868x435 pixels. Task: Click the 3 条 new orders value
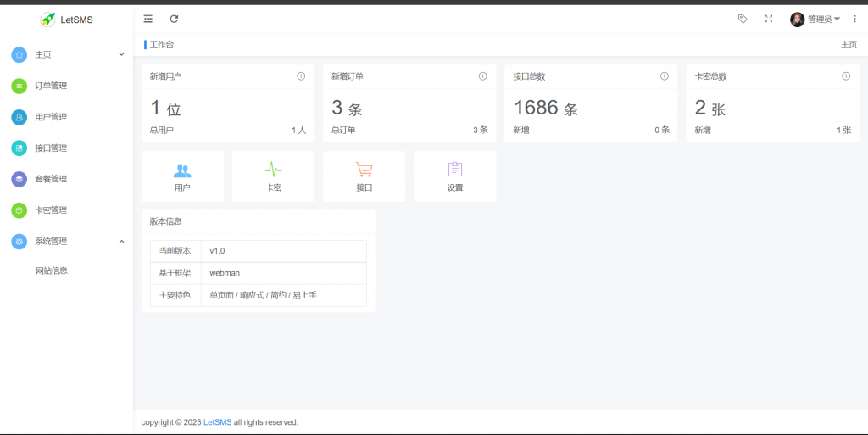pos(347,108)
